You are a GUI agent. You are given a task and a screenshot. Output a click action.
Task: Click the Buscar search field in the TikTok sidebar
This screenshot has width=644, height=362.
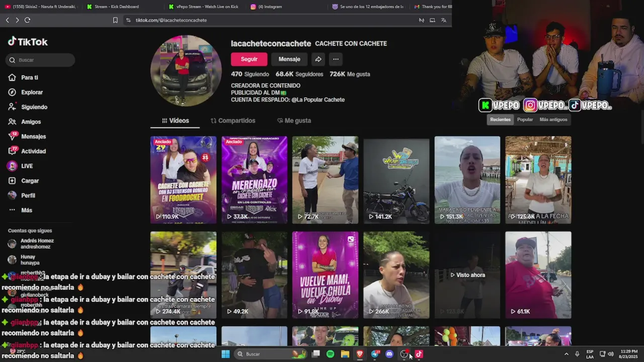(x=40, y=60)
